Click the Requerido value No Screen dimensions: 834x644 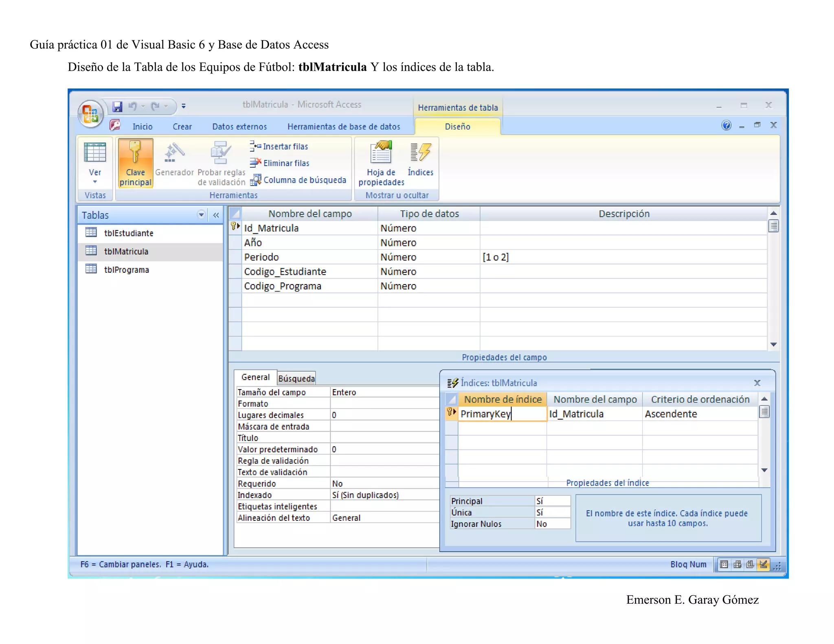pos(384,484)
